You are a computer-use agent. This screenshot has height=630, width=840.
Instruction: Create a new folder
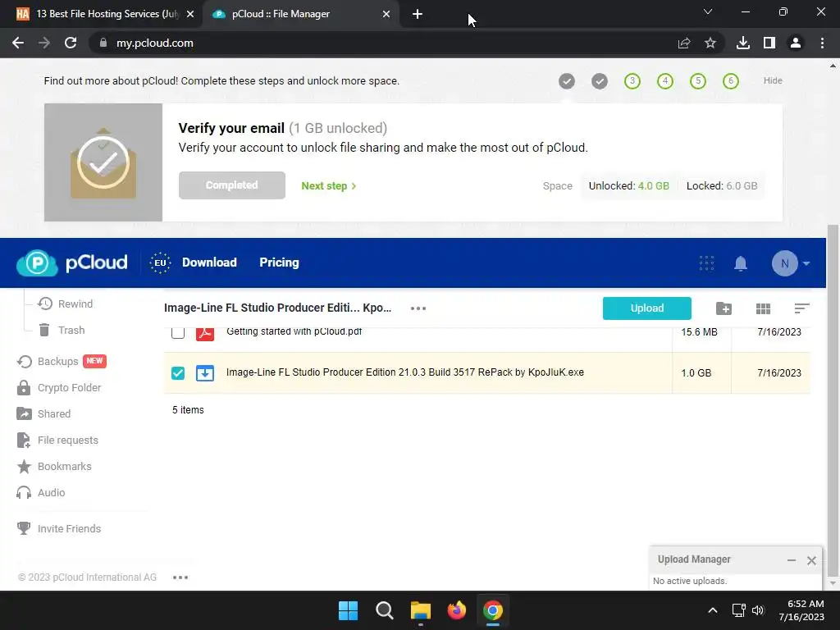tap(724, 308)
